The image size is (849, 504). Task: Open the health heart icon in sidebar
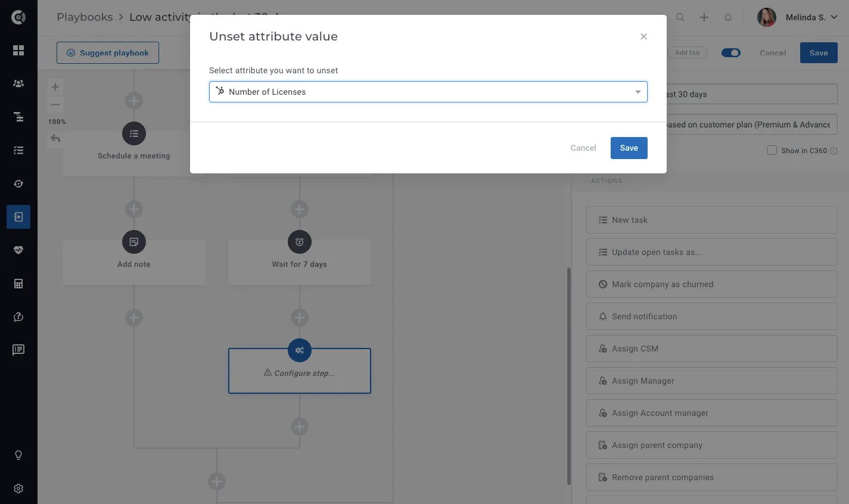18,250
